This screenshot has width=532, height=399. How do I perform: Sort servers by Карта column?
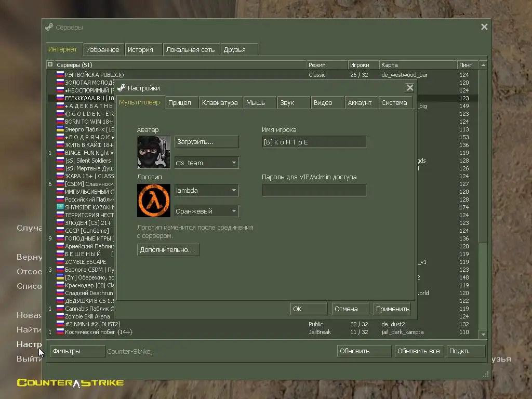417,65
